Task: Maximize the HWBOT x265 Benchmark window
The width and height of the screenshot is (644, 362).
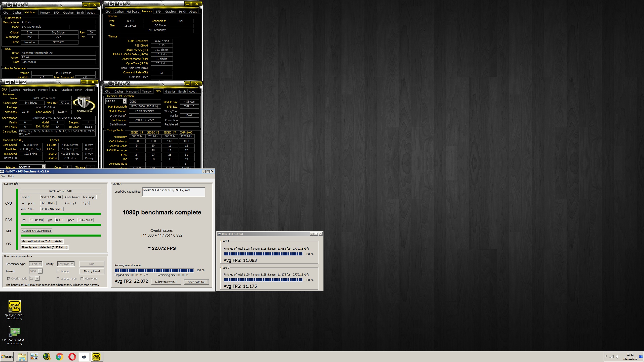Action: point(208,171)
